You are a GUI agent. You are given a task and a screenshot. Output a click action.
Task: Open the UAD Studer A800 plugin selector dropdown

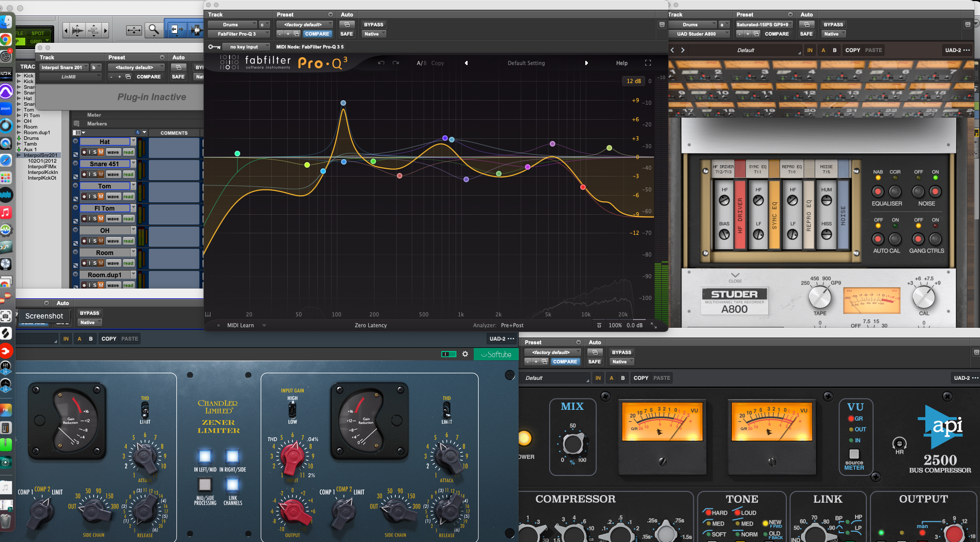tap(699, 34)
